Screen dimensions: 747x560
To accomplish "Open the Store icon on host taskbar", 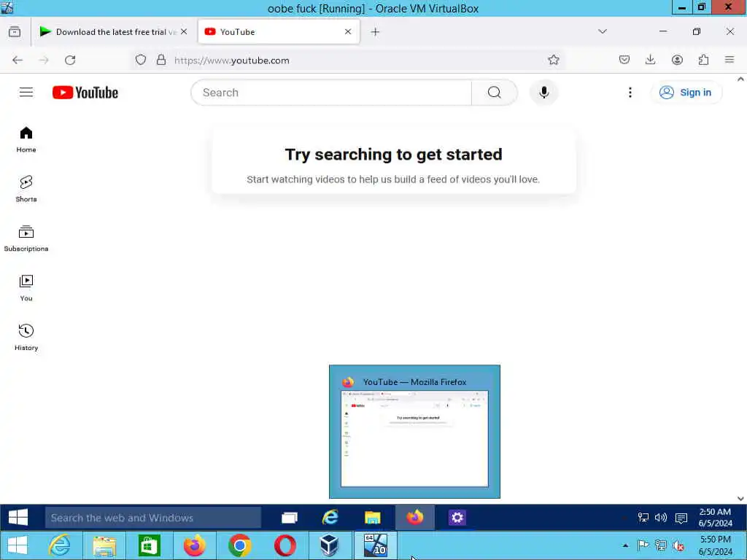I will [149, 545].
